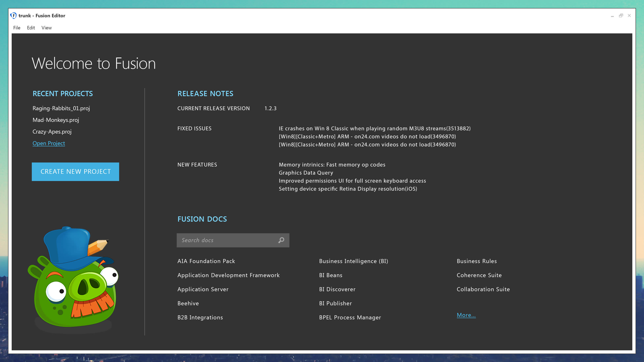The width and height of the screenshot is (644, 362).
Task: Click the Welcome to Fusion title
Action: (94, 63)
